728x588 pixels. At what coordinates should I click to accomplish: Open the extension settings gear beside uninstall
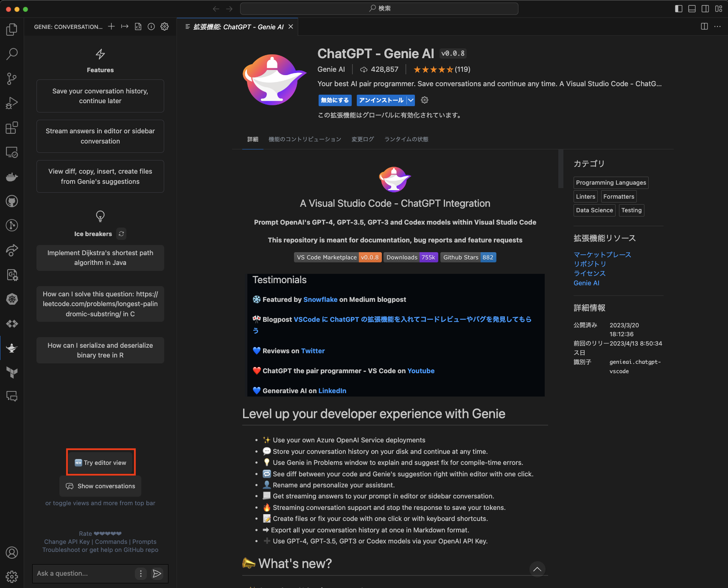click(425, 100)
